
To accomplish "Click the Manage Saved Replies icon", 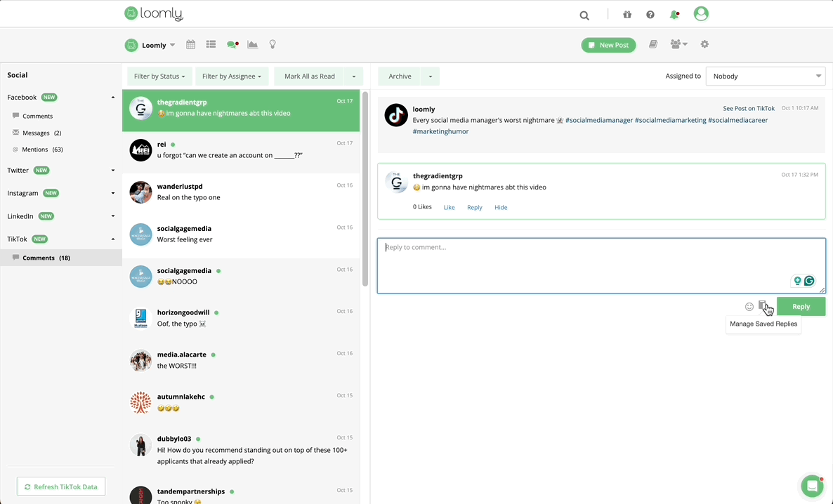I will 763,306.
